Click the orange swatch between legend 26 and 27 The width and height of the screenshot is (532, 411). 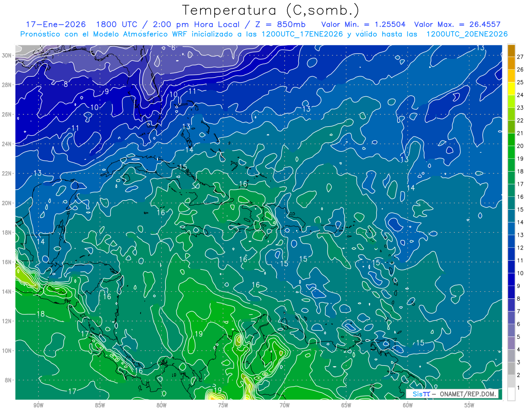point(511,63)
